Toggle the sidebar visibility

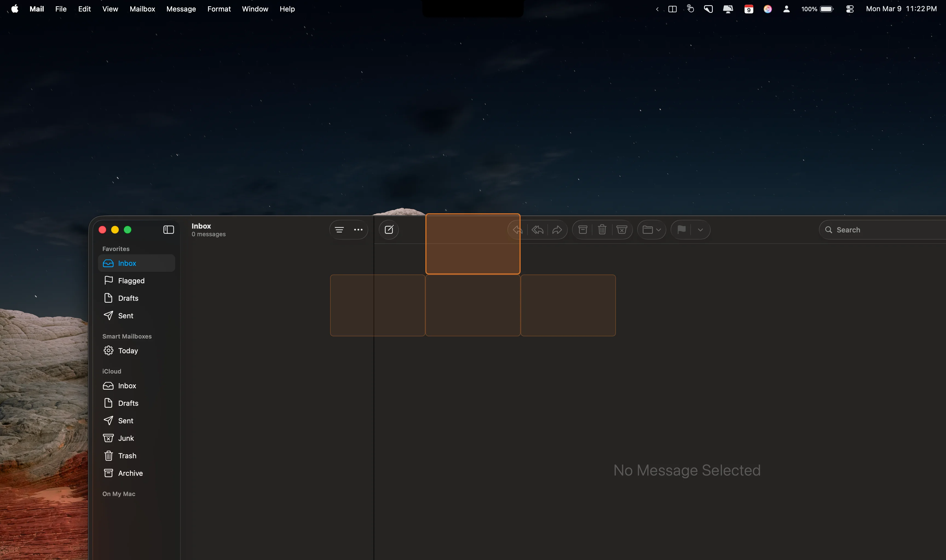coord(168,229)
